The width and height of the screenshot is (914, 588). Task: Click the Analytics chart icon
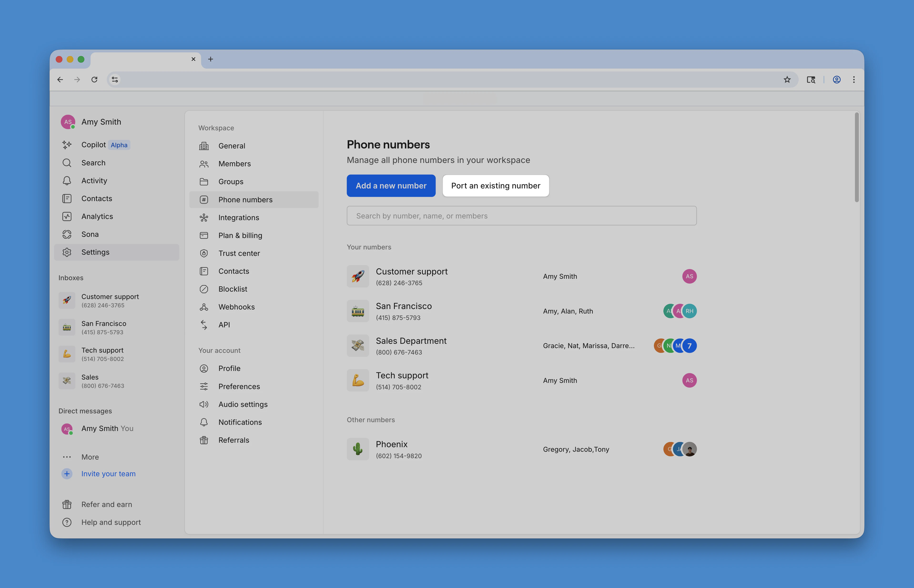point(67,217)
